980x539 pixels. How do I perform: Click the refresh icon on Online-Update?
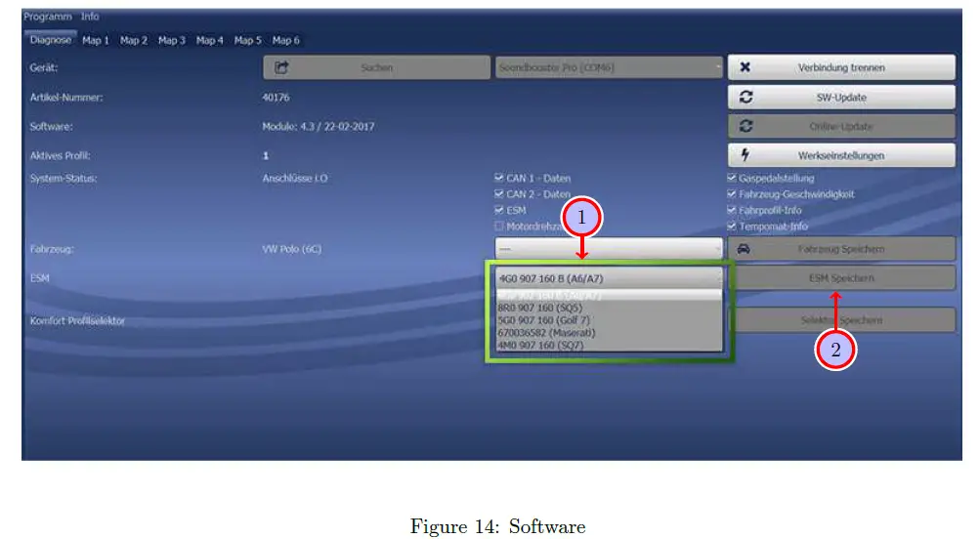click(746, 126)
